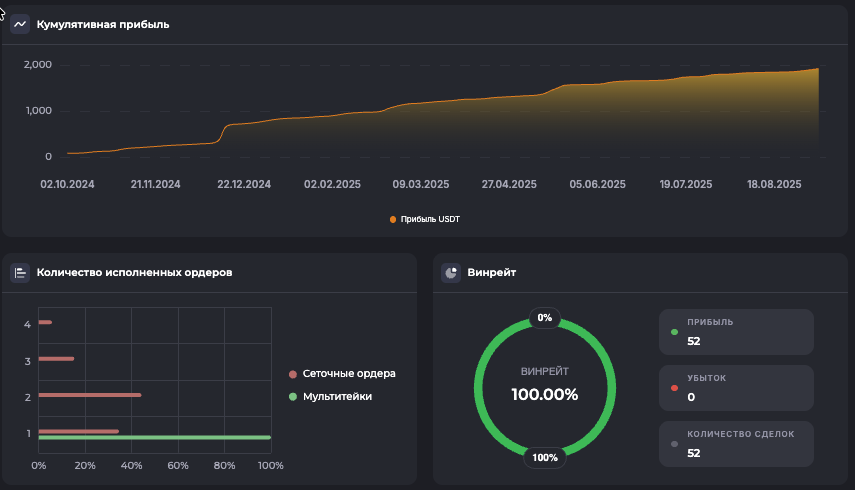The height and width of the screenshot is (490, 855).
Task: Click the 22.12.2024 date on the axis
Action: coord(243,184)
